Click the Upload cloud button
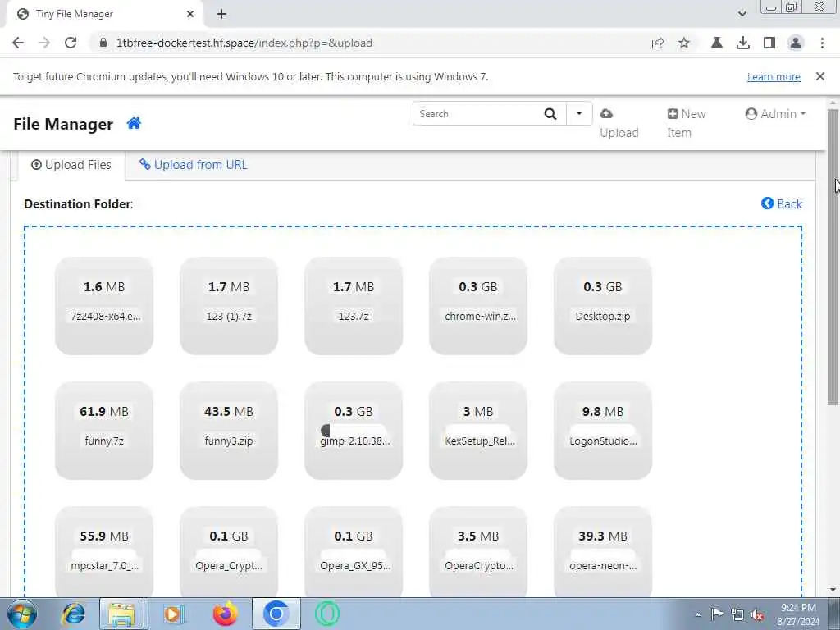This screenshot has width=840, height=630. [x=619, y=123]
